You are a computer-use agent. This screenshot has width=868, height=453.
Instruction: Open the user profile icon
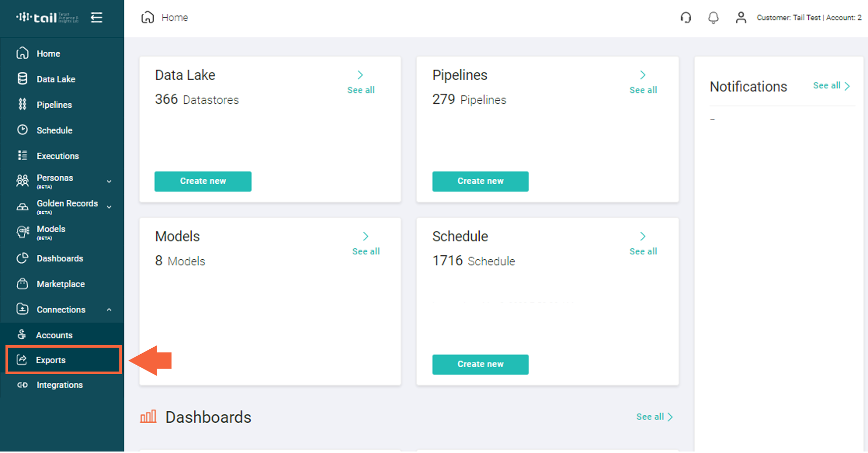[741, 17]
